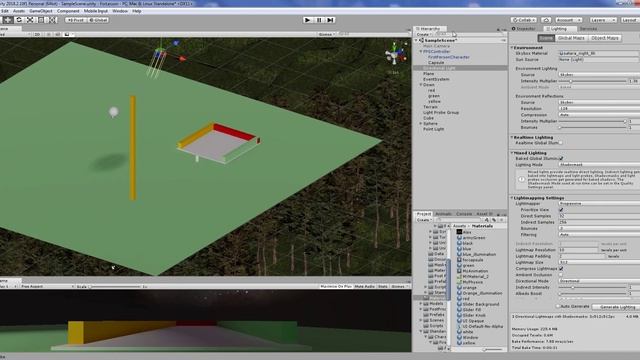Image resolution: width=640 pixels, height=360 pixels.
Task: Open the Lighting Mode dropdown
Action: point(599,164)
